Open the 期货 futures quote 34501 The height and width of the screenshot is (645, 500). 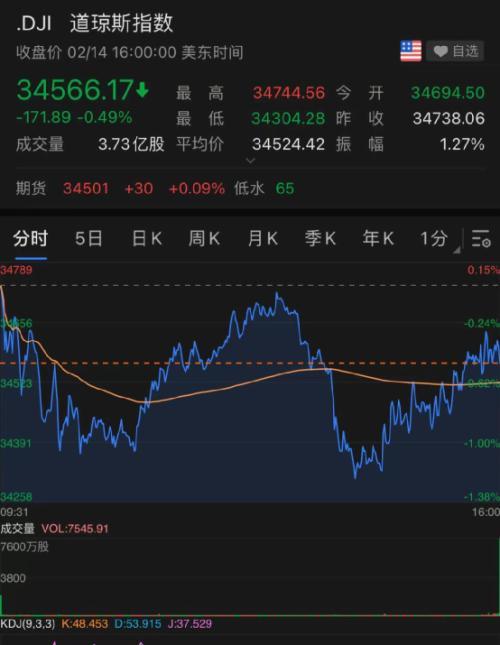point(86,188)
